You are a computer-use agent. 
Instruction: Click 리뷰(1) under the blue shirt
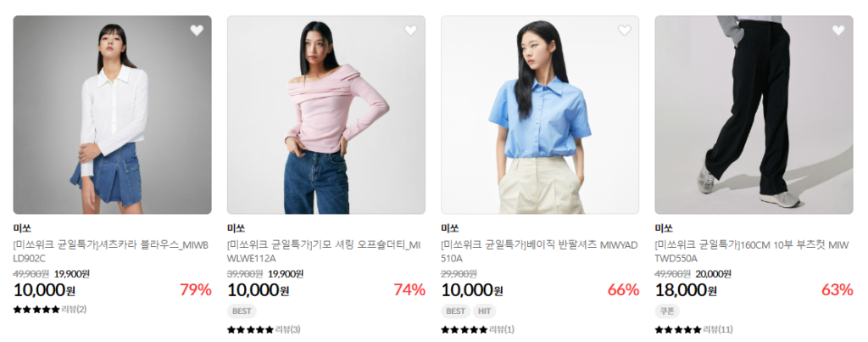(502, 330)
